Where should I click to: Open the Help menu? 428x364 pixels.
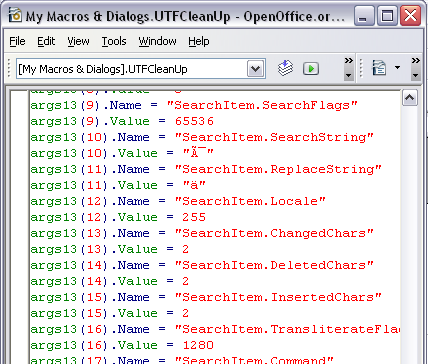(x=199, y=41)
